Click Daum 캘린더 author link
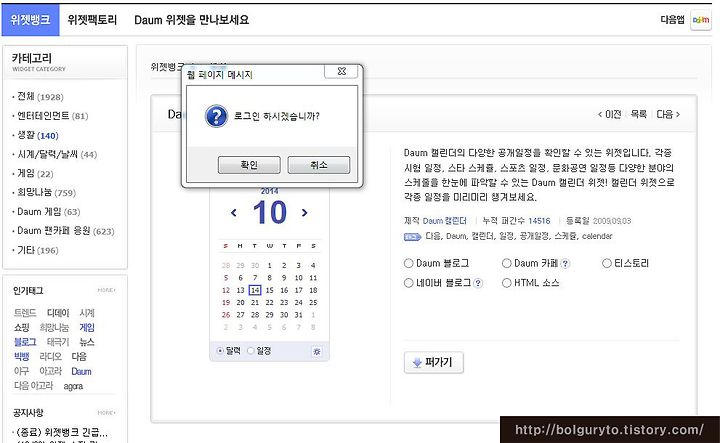This screenshot has height=443, width=720. tap(444, 221)
